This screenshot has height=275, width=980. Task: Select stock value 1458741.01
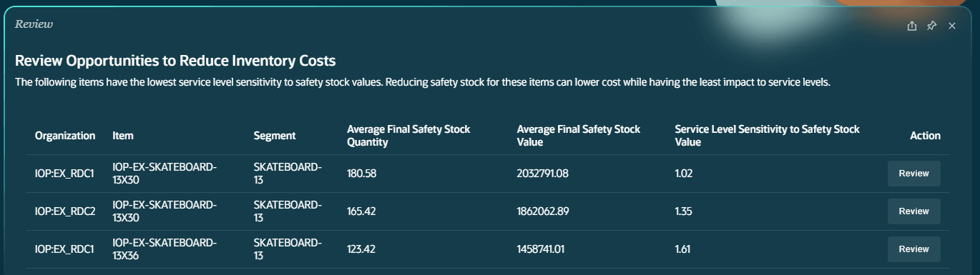541,249
